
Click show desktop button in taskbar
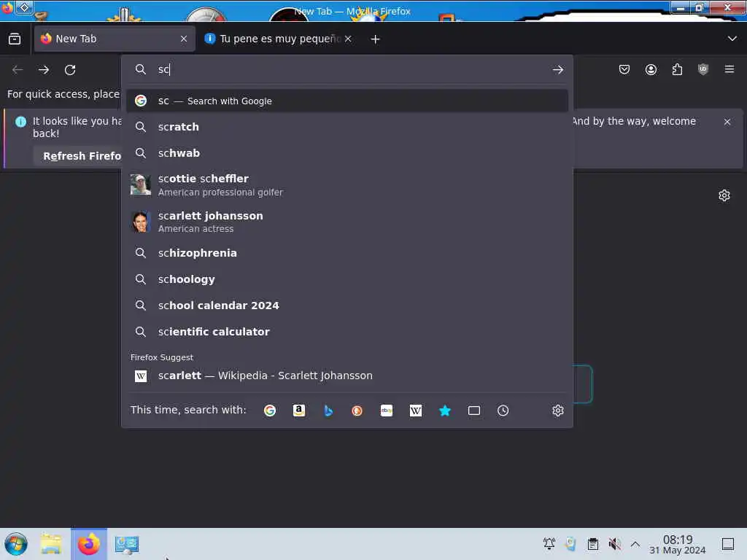point(728,544)
